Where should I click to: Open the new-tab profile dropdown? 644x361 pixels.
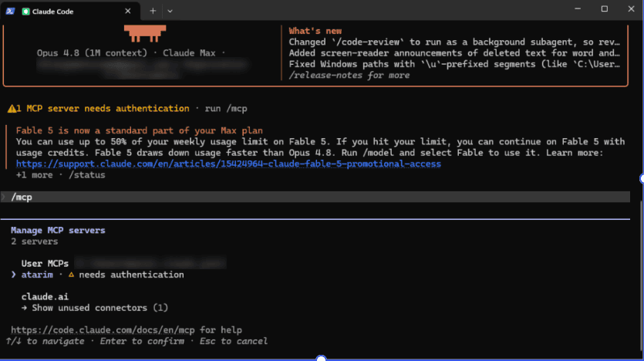click(x=170, y=11)
